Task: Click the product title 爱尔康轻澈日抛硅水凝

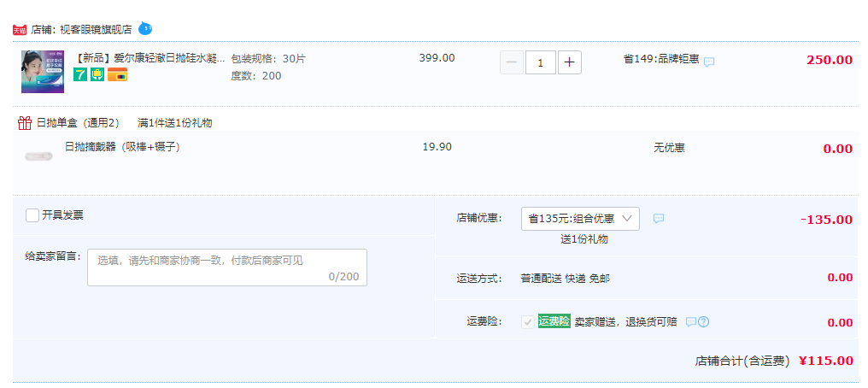Action: 150,58
